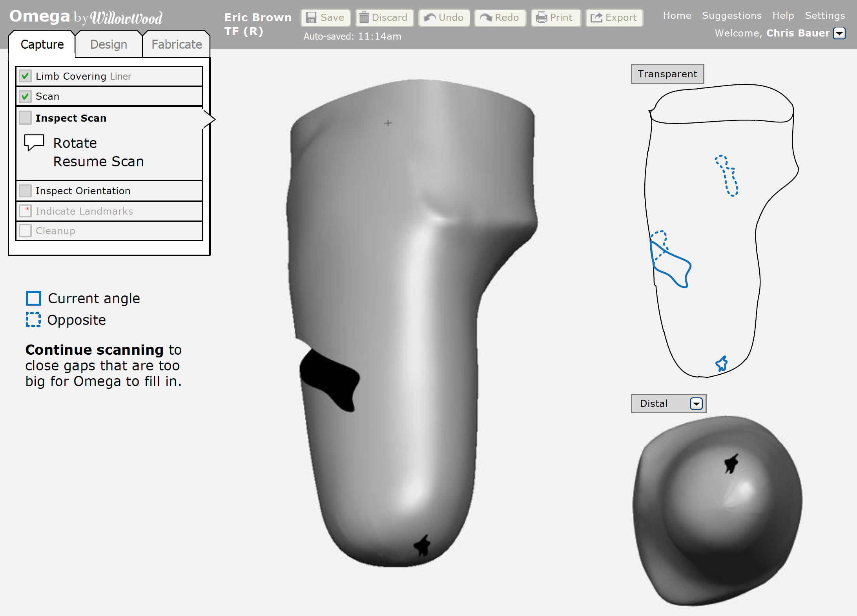Click the blue Current angle legend swatch
The height and width of the screenshot is (616, 857).
pos(33,298)
